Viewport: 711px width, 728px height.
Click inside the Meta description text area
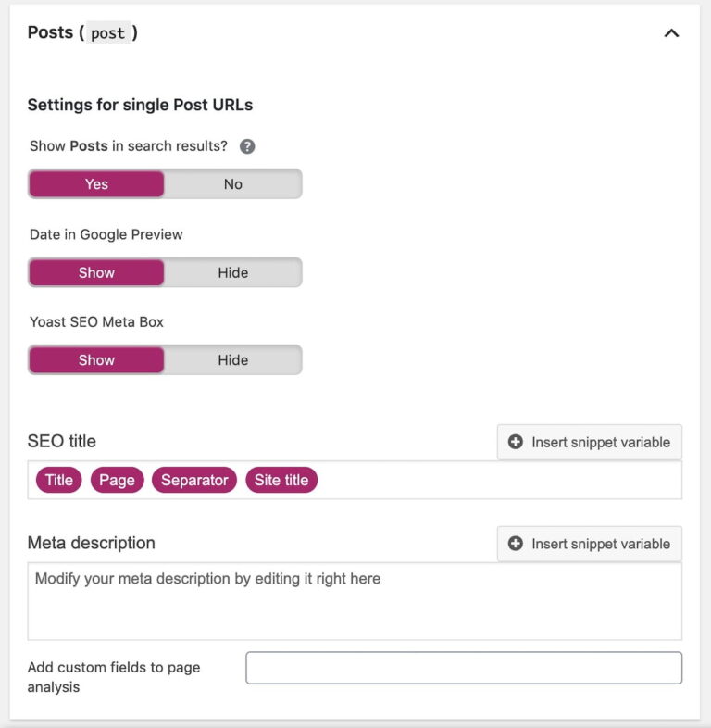coord(355,609)
